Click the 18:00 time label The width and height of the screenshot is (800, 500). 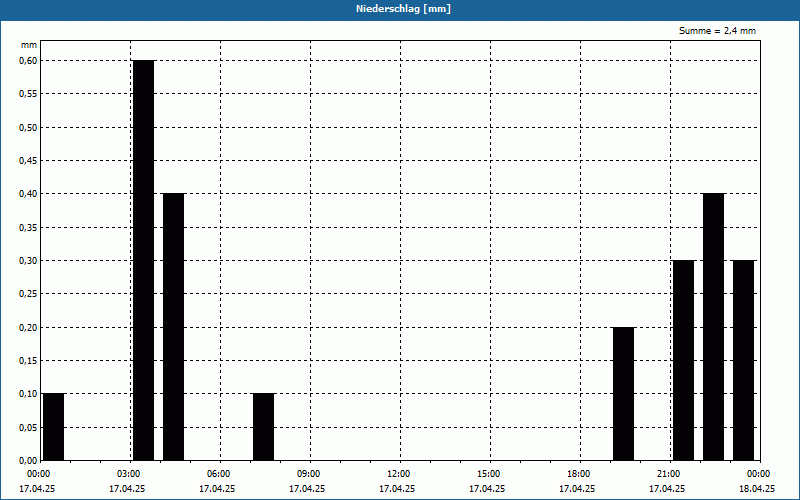pyautogui.click(x=579, y=474)
